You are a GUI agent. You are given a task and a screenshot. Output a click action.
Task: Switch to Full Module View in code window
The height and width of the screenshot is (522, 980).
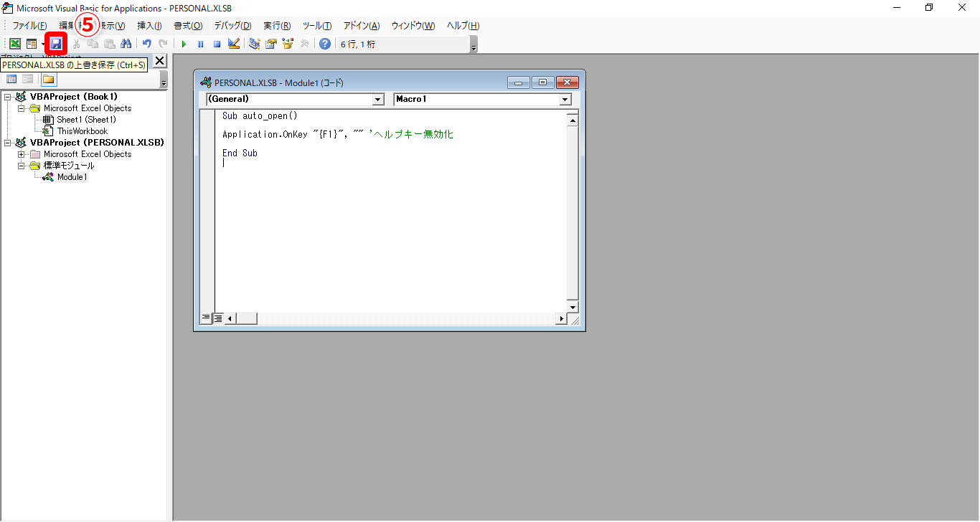[x=217, y=318]
